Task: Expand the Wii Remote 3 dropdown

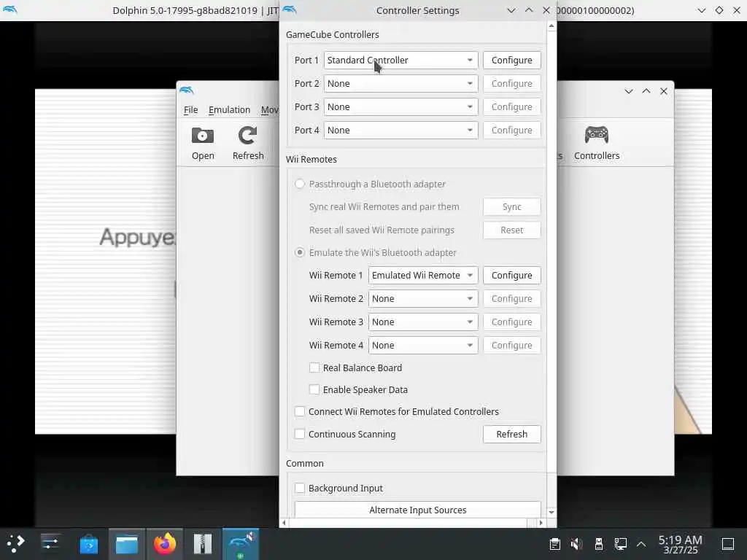Action: click(423, 322)
